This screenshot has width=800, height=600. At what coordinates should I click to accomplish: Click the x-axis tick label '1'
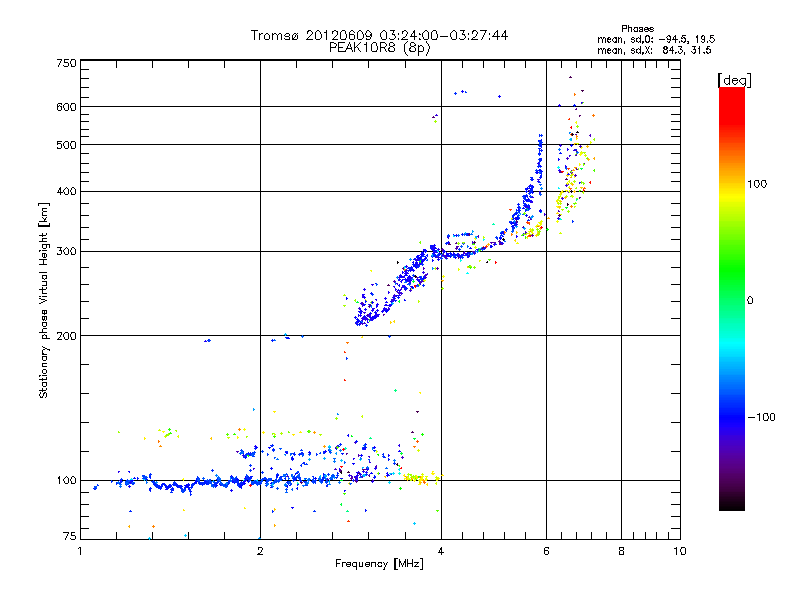coord(80,551)
